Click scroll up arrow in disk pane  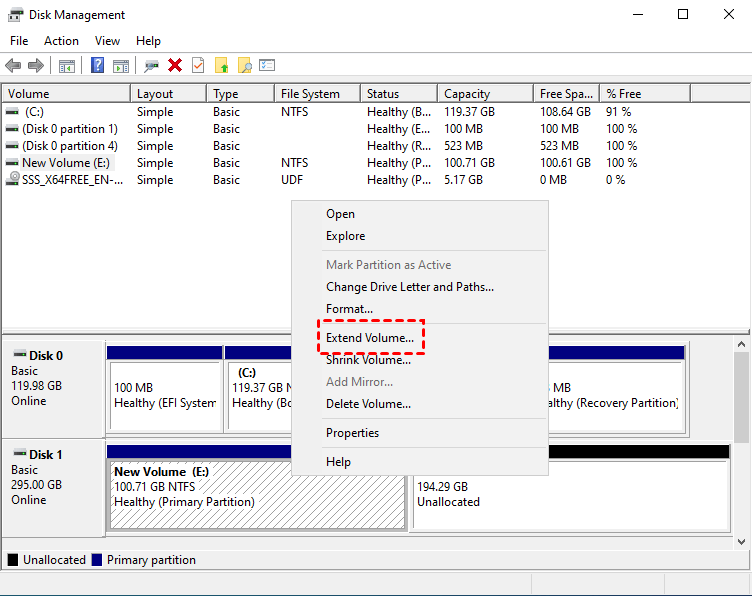(x=741, y=344)
